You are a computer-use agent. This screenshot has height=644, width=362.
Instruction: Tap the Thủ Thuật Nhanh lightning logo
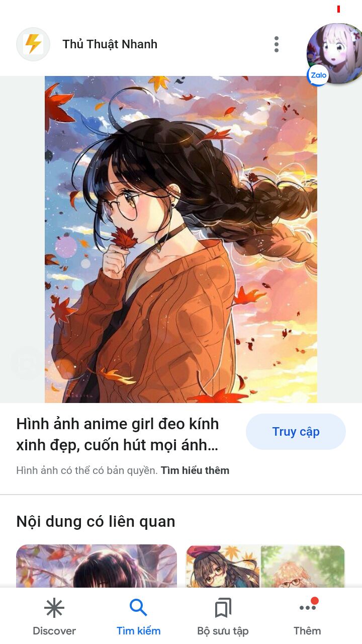click(x=33, y=44)
